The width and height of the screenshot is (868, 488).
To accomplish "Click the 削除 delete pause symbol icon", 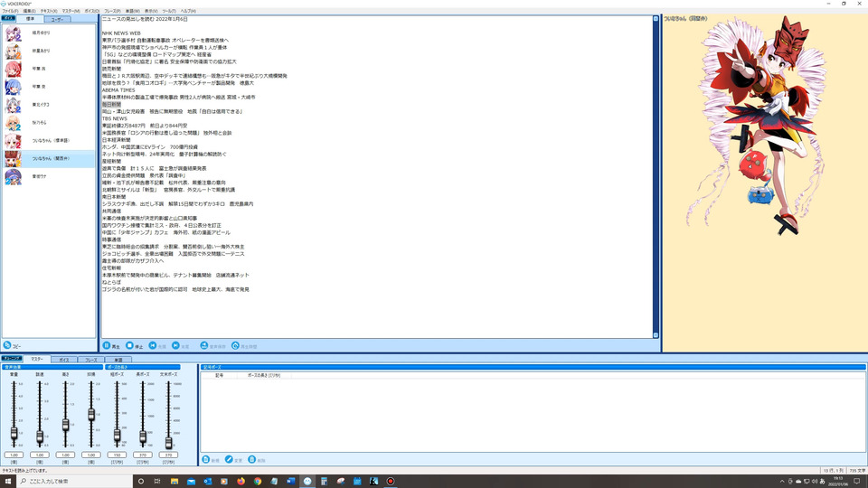I will [x=252, y=460].
